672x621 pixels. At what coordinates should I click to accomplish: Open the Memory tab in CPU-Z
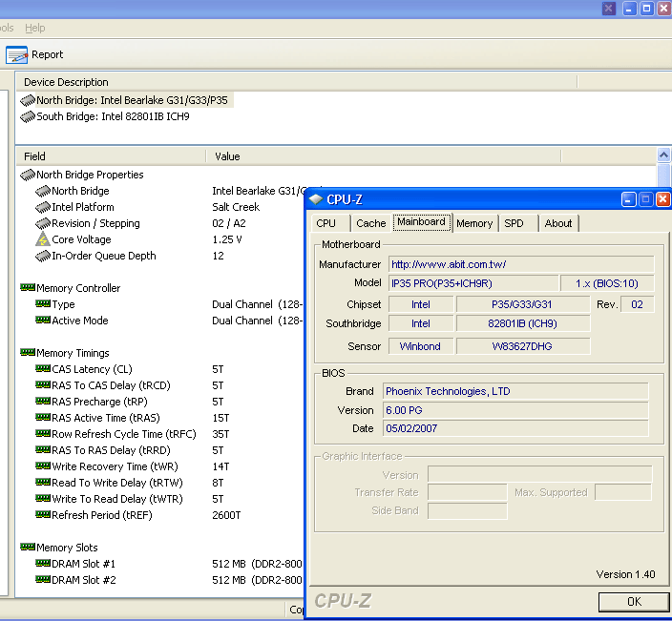[x=474, y=223]
